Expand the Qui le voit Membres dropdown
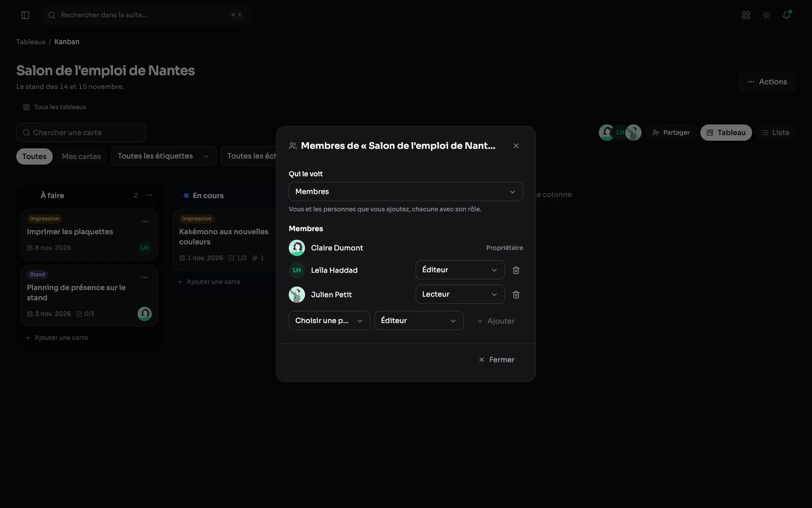The width and height of the screenshot is (812, 508). (x=406, y=192)
